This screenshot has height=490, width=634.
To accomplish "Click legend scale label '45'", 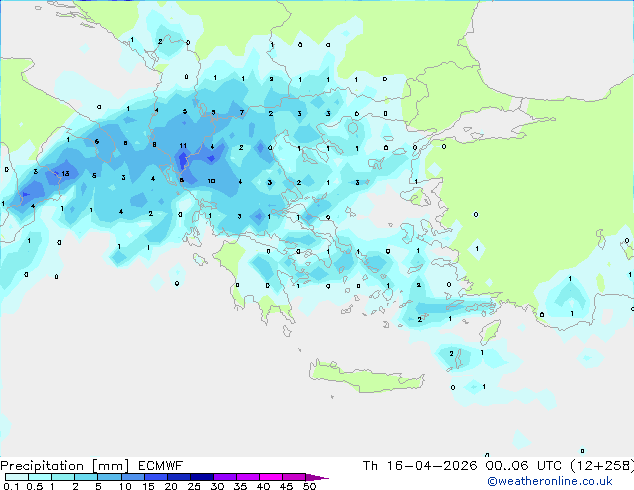I will [x=286, y=486].
